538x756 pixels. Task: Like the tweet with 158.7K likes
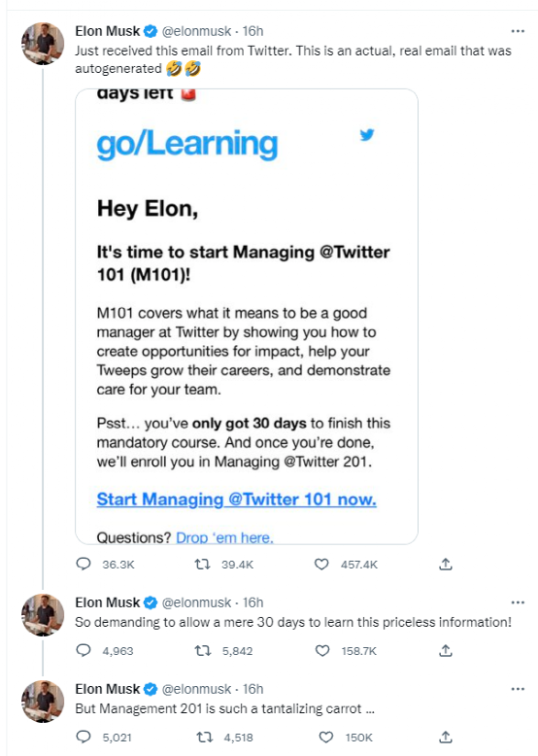[322, 651]
